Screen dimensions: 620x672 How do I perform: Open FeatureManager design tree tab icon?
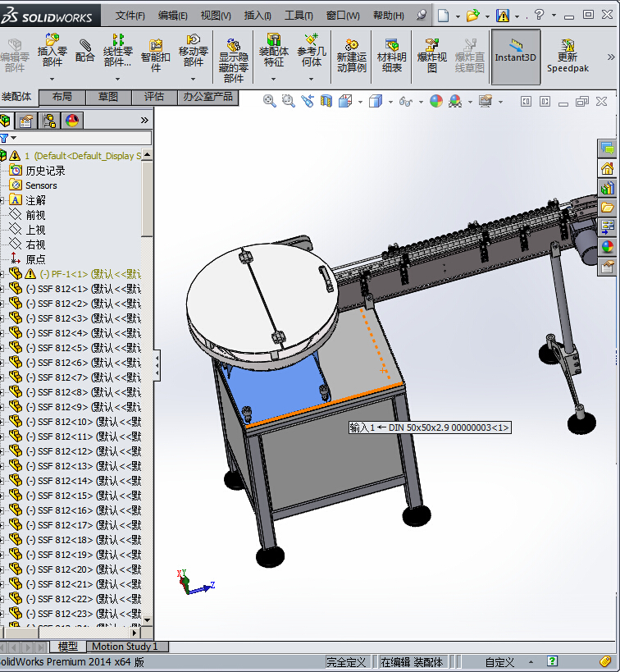(x=6, y=121)
